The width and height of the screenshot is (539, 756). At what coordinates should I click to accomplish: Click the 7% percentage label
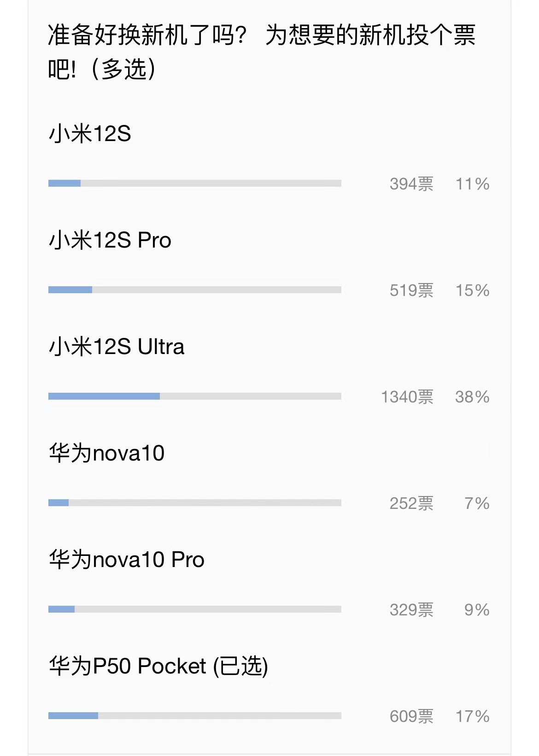(x=477, y=503)
